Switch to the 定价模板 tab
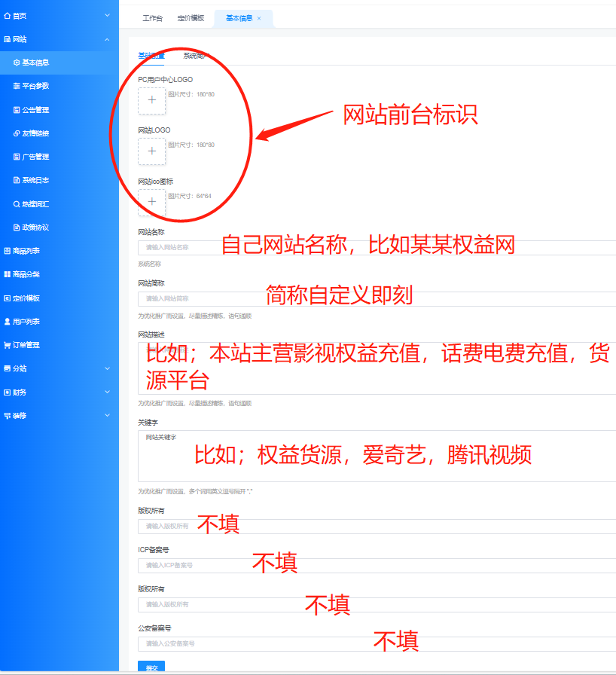Image resolution: width=616 pixels, height=675 pixels. tap(191, 18)
